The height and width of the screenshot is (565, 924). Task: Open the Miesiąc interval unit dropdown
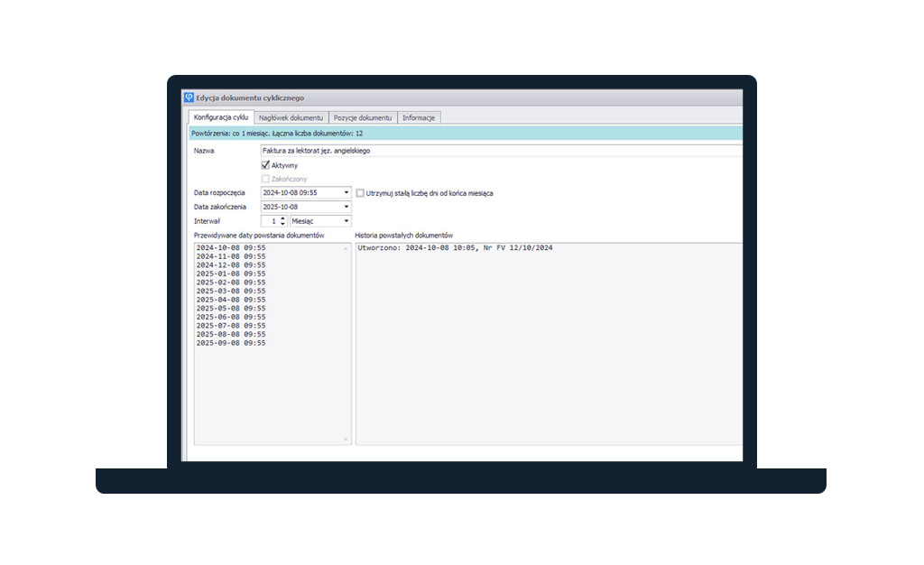pos(346,221)
